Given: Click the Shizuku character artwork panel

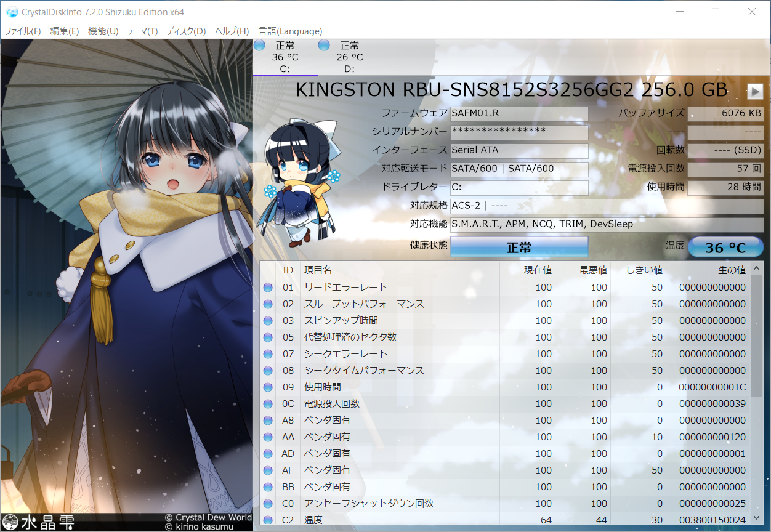Looking at the screenshot, I should point(126,285).
